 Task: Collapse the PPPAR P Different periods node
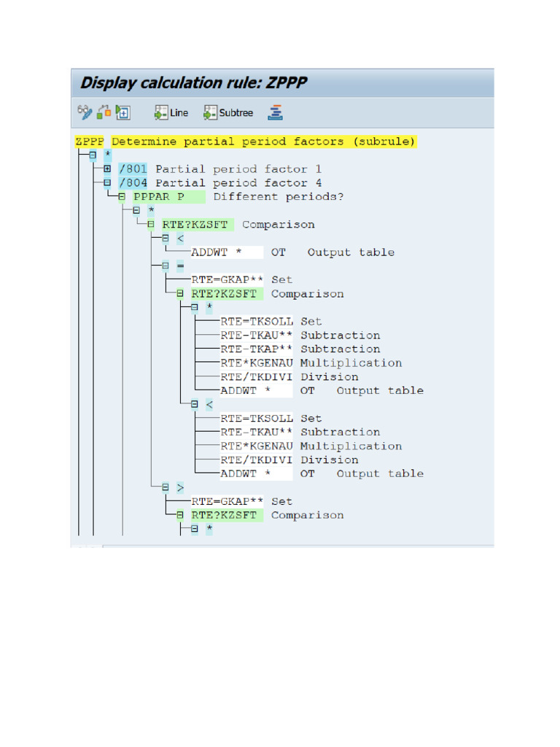(122, 196)
